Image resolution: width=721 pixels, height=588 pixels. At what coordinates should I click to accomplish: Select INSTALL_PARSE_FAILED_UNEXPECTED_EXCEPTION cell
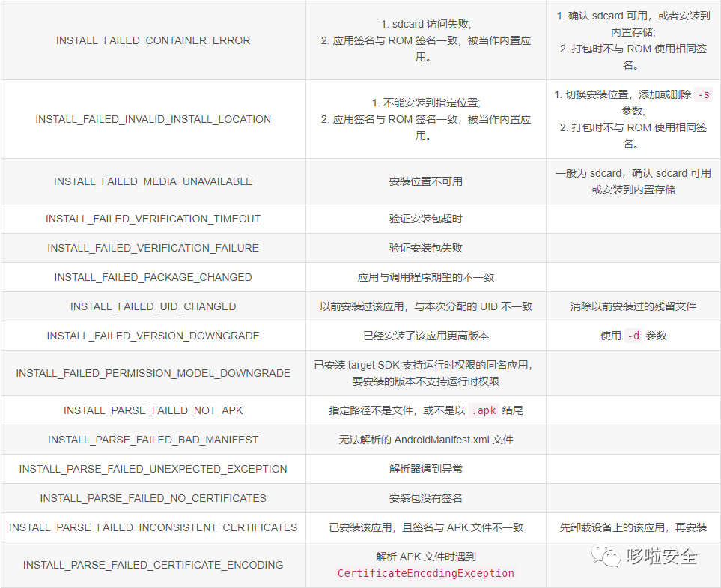153,469
